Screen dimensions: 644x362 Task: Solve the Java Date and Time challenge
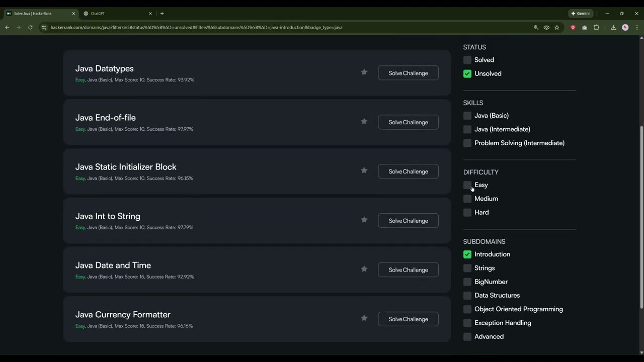(408, 270)
